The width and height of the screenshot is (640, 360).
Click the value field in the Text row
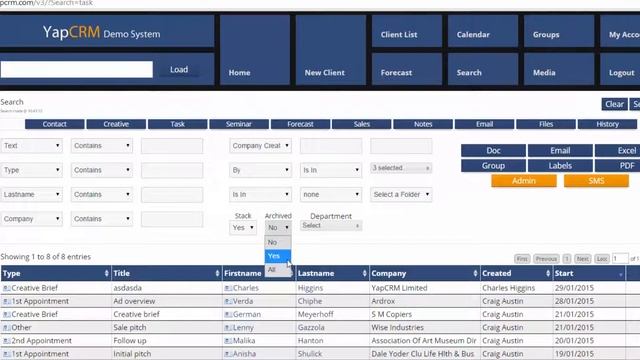point(172,146)
